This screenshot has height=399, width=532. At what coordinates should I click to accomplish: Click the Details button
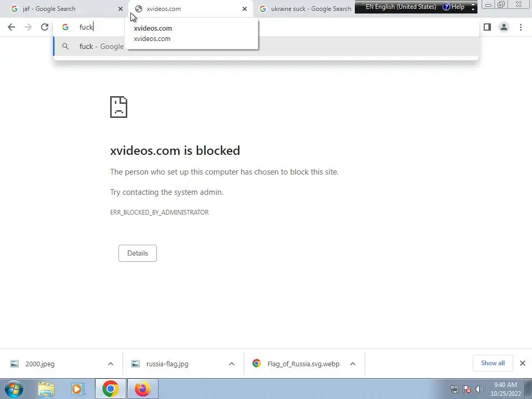point(137,253)
